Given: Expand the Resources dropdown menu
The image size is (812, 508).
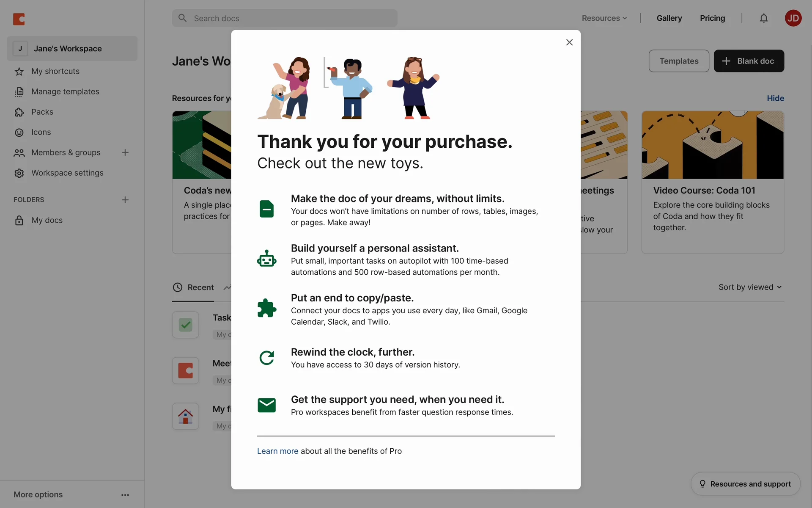Looking at the screenshot, I should click(x=604, y=18).
